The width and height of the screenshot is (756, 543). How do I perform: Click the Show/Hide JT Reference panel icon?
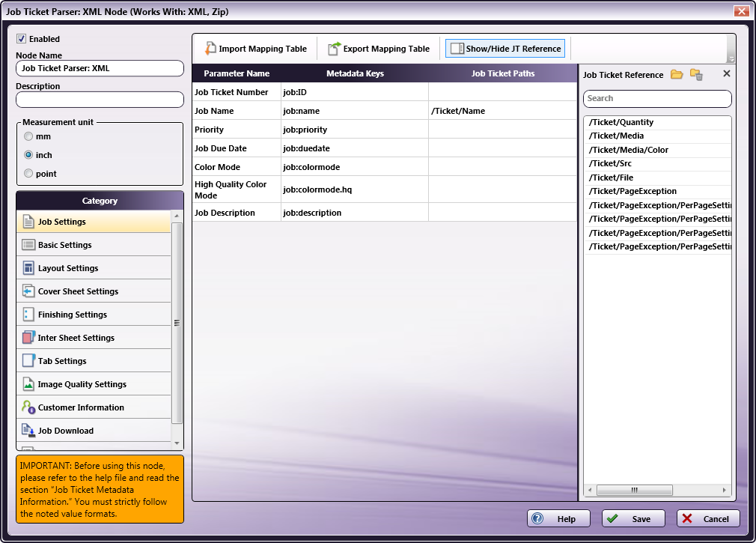(x=457, y=49)
